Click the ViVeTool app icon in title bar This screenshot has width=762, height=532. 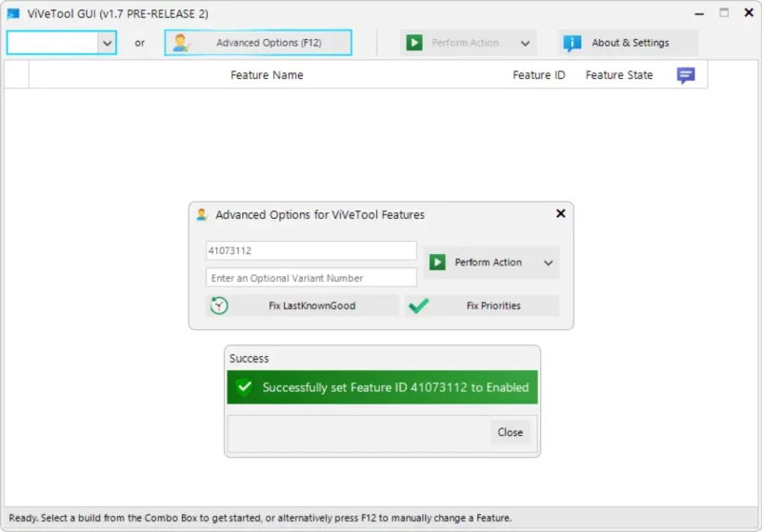[x=13, y=13]
